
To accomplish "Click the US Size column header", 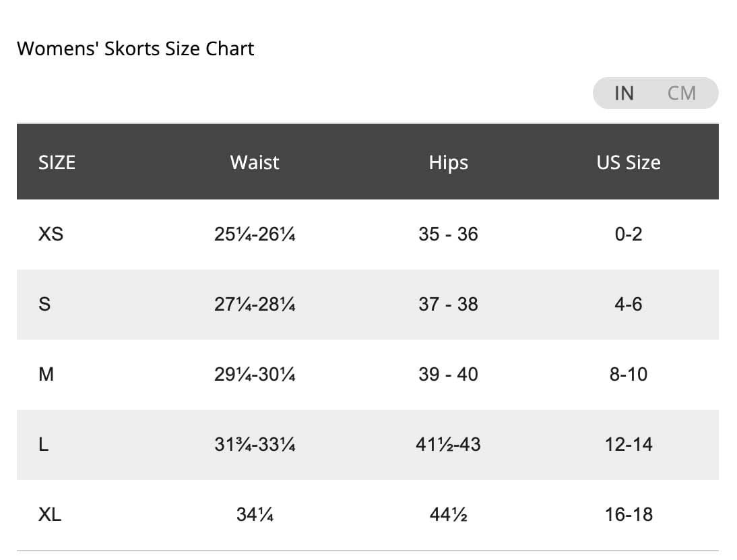I will tap(628, 162).
